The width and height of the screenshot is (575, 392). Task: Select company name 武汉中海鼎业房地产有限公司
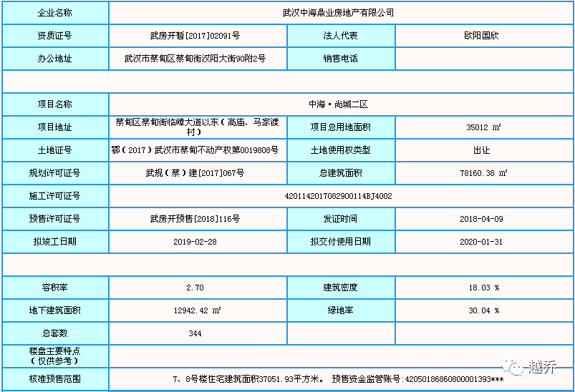tap(338, 13)
